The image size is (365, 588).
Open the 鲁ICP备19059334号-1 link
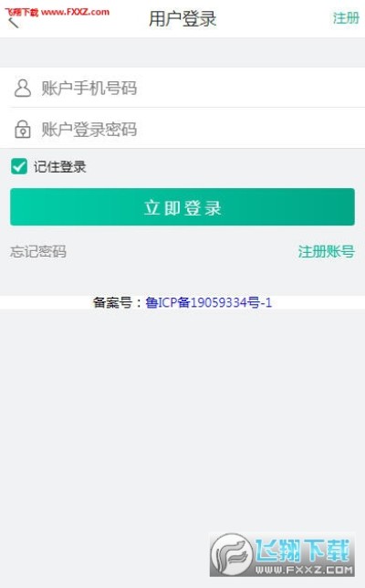pos(208,302)
